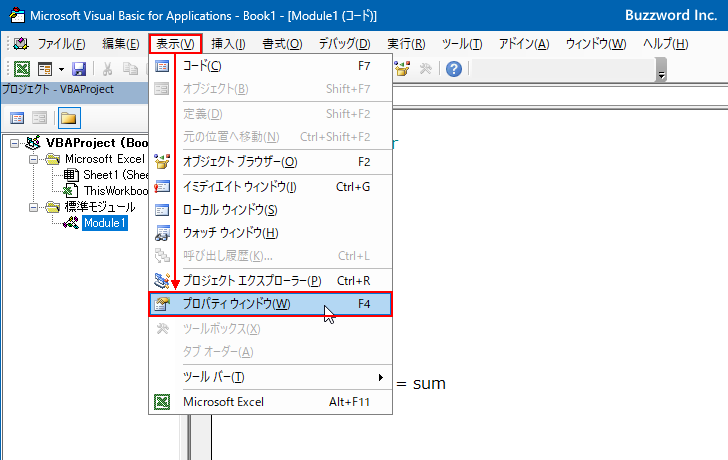The image size is (728, 460).
Task: Choose ローカル ウィンドウ(S) menu entry
Action: 271,210
